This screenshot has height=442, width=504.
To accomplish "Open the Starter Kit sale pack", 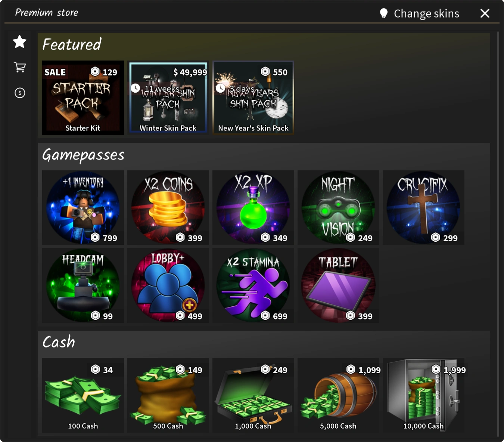I will [x=83, y=98].
